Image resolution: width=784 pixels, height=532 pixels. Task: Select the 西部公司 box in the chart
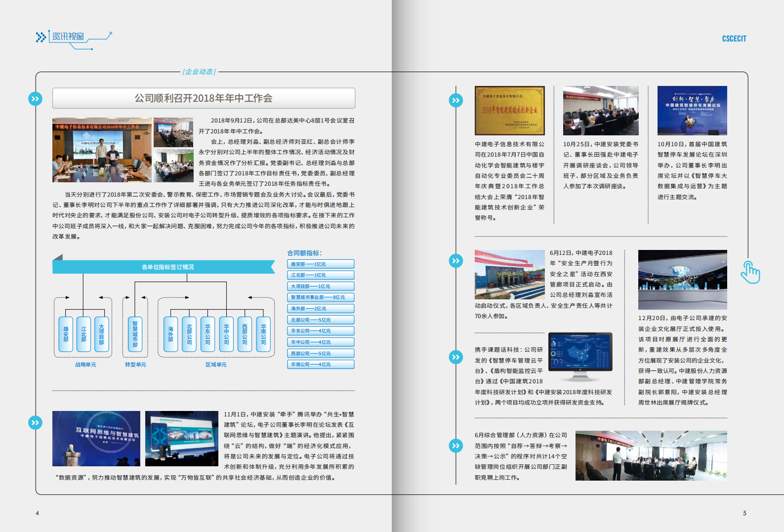[x=245, y=334]
